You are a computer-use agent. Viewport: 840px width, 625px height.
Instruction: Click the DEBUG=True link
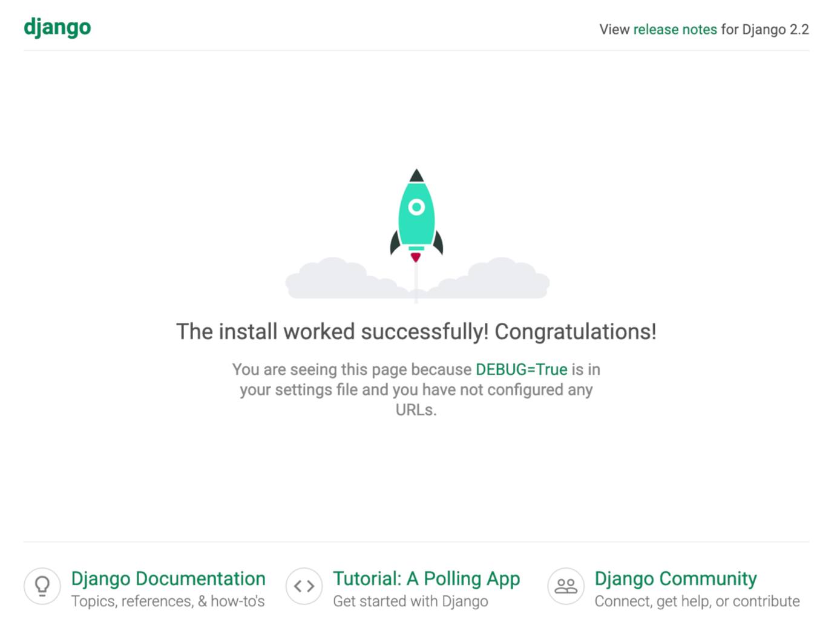click(522, 369)
